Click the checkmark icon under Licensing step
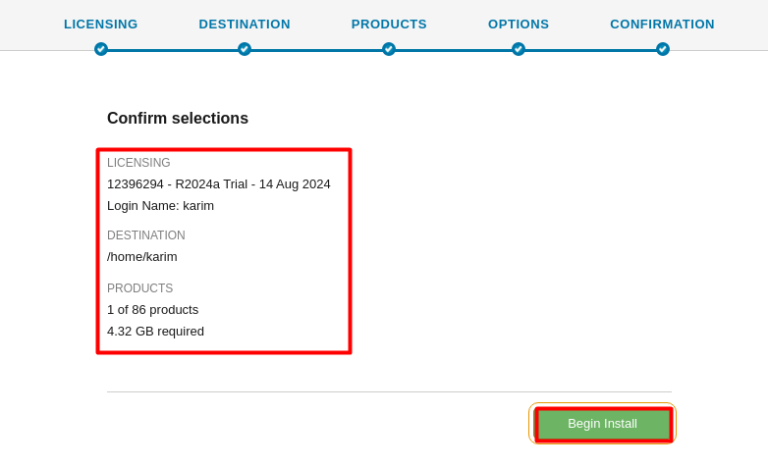 click(x=101, y=49)
